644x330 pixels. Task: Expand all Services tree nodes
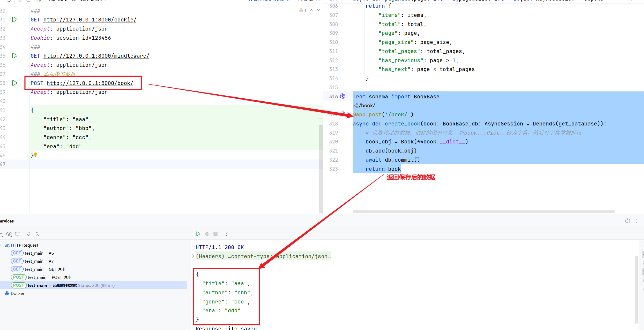pyautogui.click(x=29, y=234)
